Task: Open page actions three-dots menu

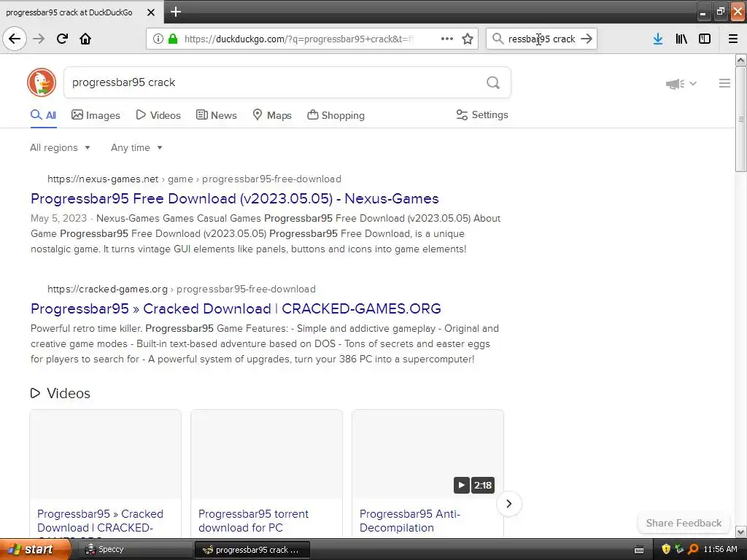Action: [447, 39]
